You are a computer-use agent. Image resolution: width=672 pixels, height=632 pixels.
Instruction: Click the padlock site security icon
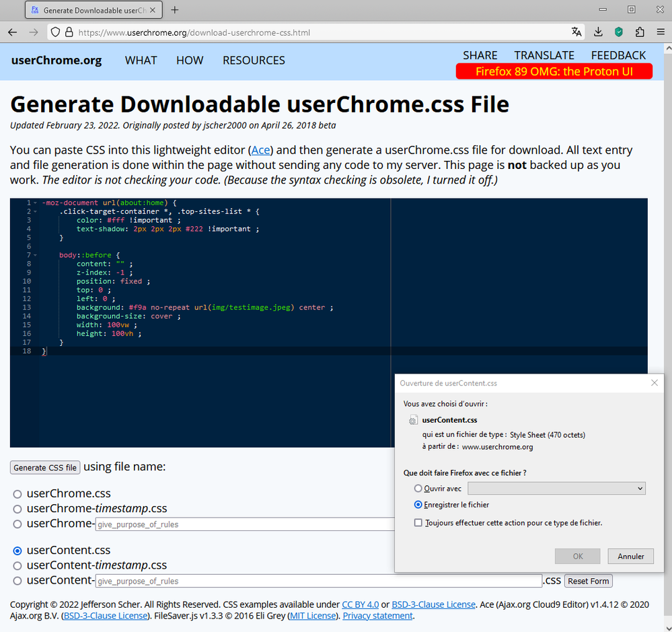click(68, 32)
